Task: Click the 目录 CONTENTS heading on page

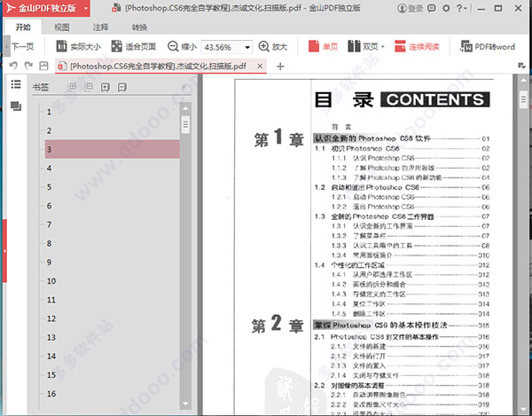Action: pyautogui.click(x=402, y=99)
